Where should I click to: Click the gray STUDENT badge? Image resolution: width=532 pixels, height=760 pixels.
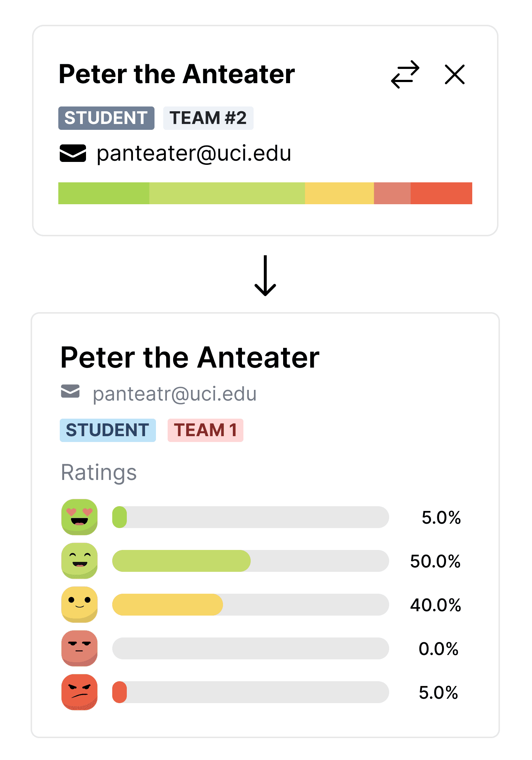click(106, 118)
